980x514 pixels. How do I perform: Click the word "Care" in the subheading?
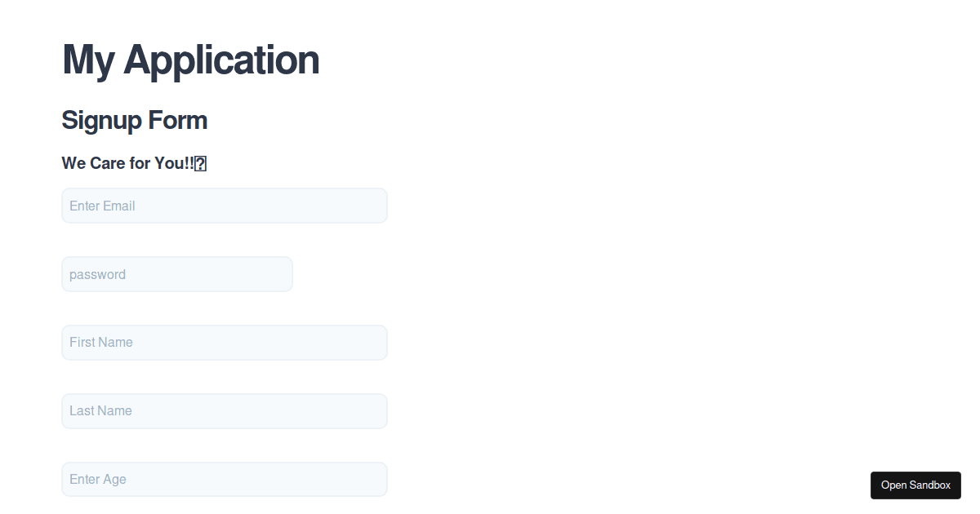pyautogui.click(x=108, y=163)
